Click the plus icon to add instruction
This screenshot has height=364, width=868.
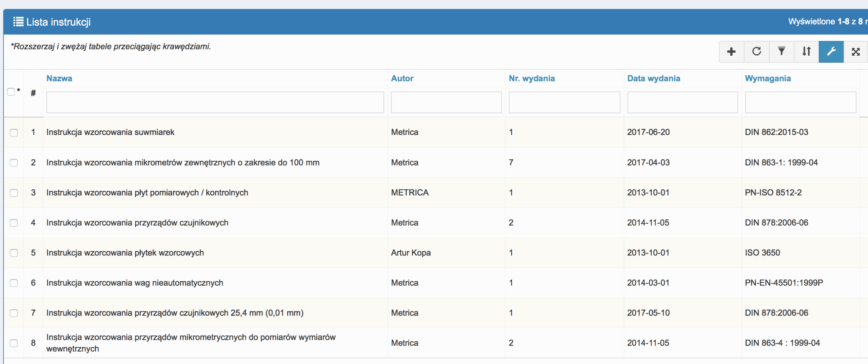pos(731,52)
